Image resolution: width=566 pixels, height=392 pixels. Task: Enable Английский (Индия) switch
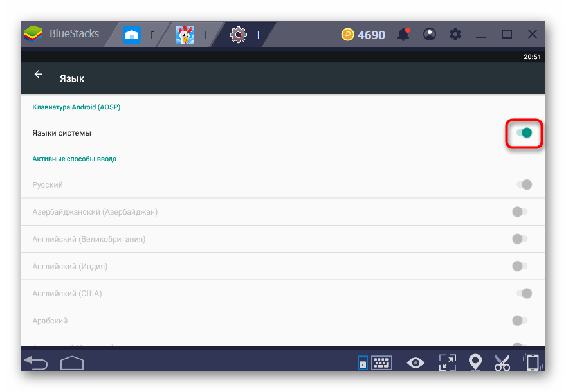[520, 266]
